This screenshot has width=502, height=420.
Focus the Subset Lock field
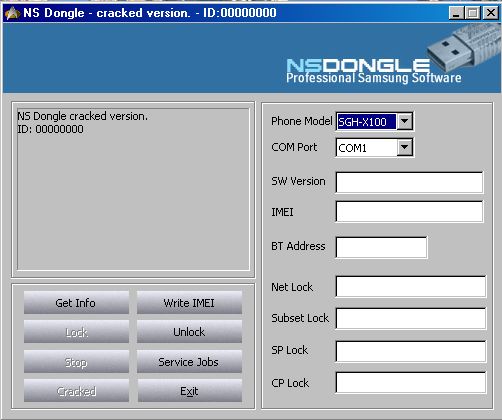[x=411, y=318]
